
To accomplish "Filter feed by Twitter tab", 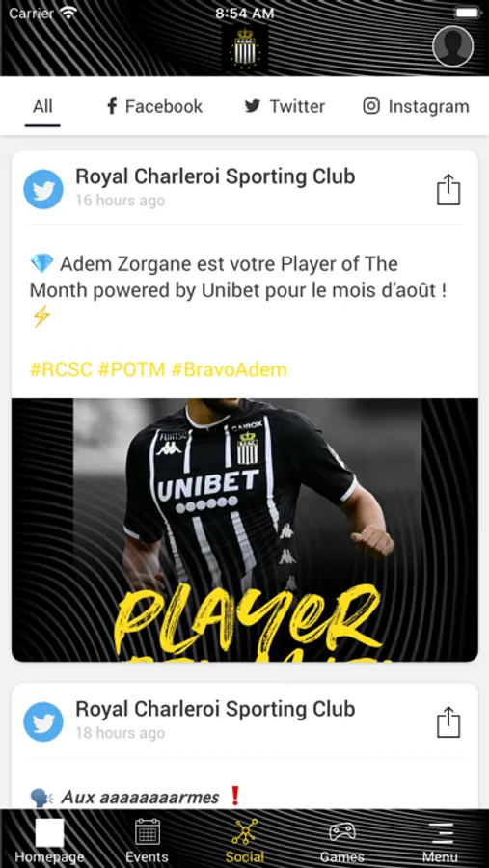I will [x=285, y=106].
